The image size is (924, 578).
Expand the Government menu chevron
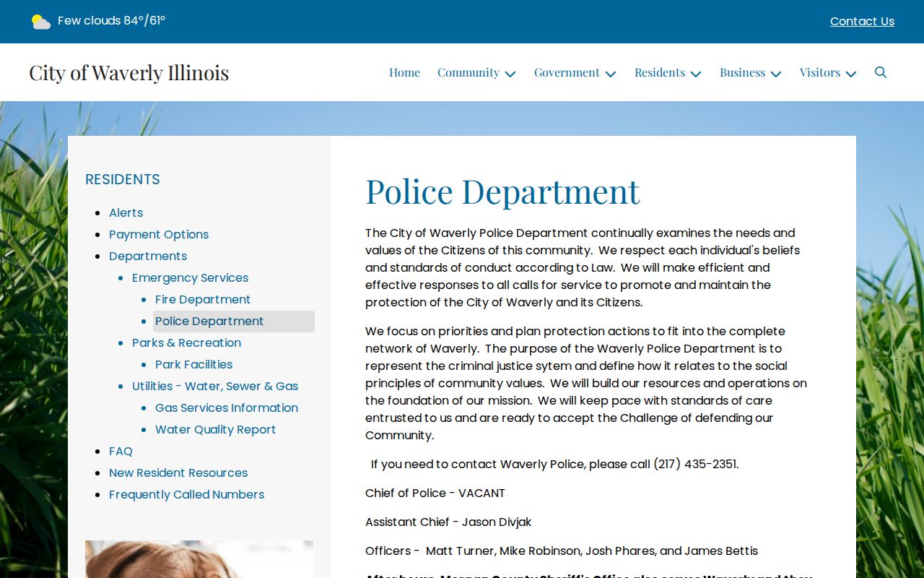pos(611,74)
